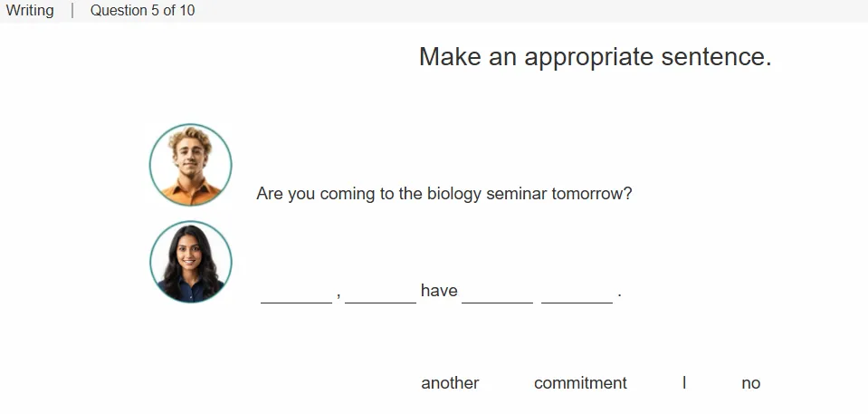Choose the word tile "no"

point(750,383)
